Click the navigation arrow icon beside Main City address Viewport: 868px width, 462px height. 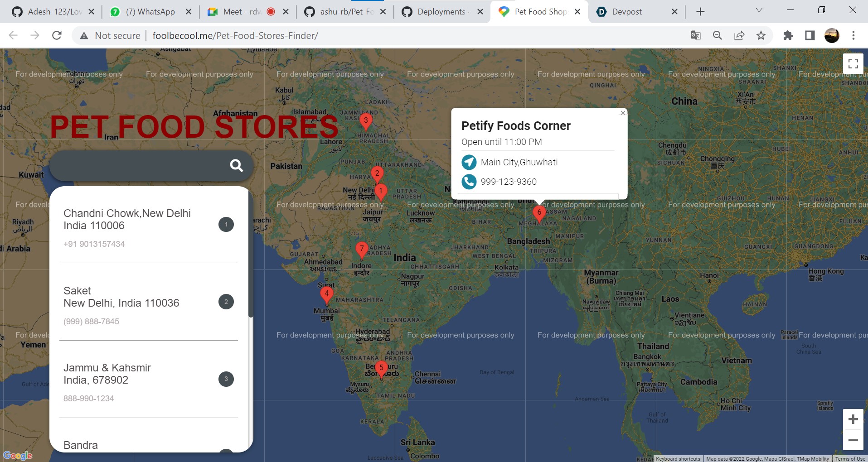tap(469, 162)
